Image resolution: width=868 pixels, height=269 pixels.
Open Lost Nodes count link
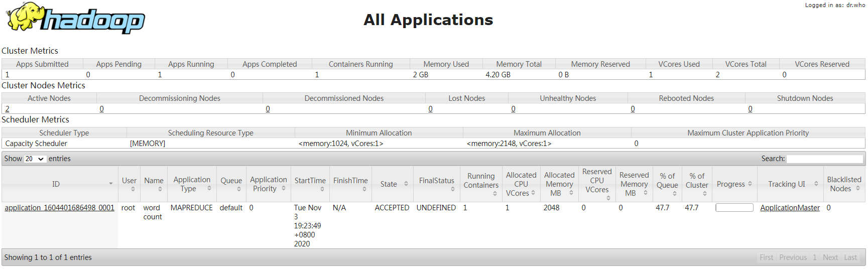(x=430, y=109)
